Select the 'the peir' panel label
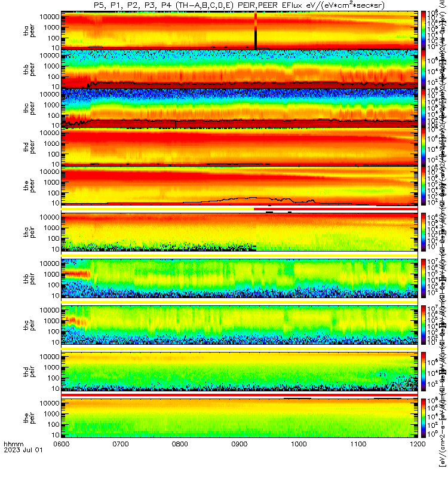Viewport: 448px width, 478px height. click(29, 418)
